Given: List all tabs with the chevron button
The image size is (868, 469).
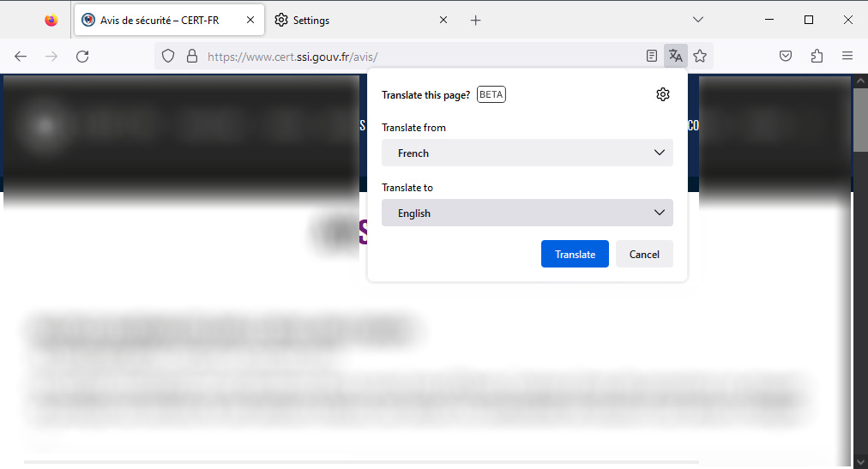Looking at the screenshot, I should (x=698, y=20).
